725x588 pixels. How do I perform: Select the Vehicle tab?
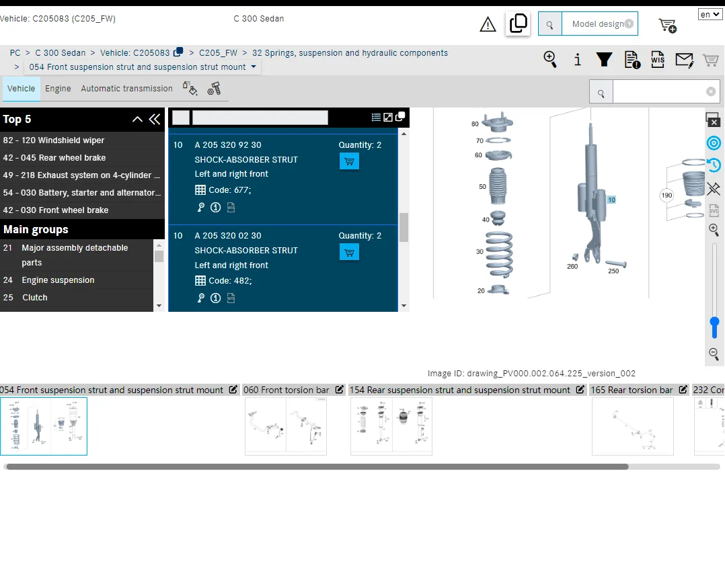pos(21,88)
